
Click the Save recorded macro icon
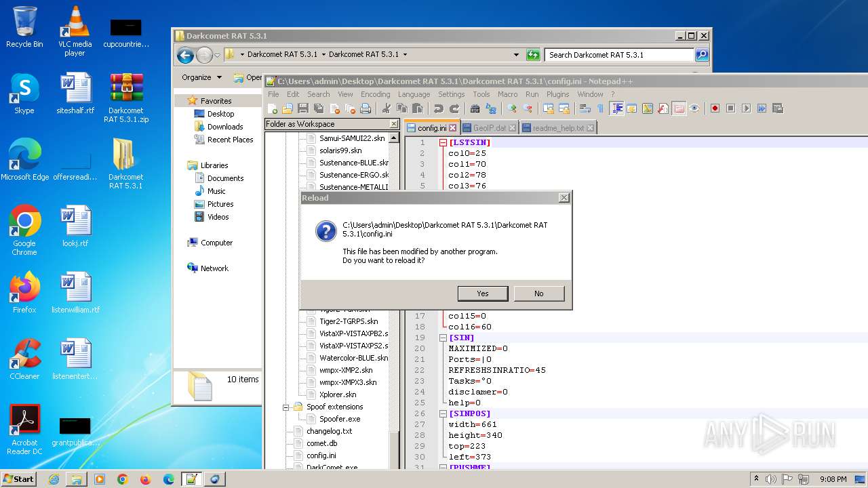tap(777, 108)
